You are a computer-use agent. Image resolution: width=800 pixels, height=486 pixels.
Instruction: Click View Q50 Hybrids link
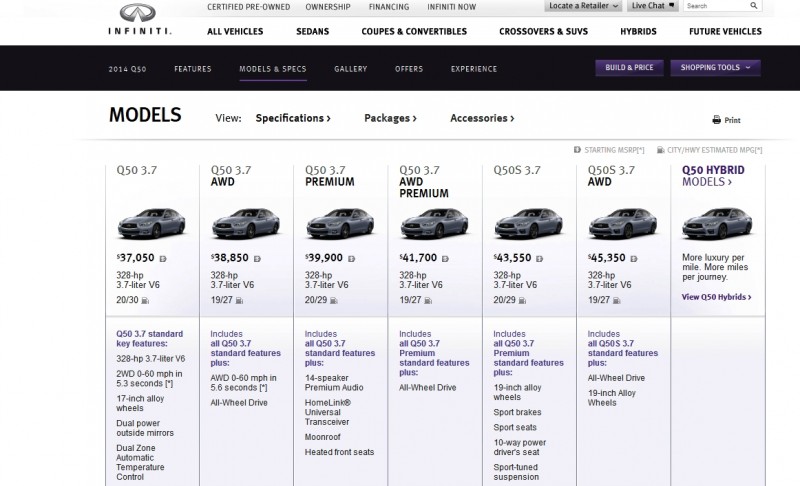716,297
